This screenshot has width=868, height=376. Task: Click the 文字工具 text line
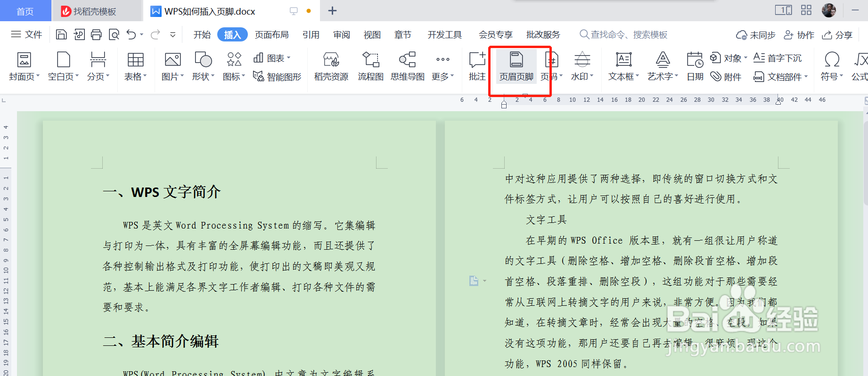[x=546, y=220]
